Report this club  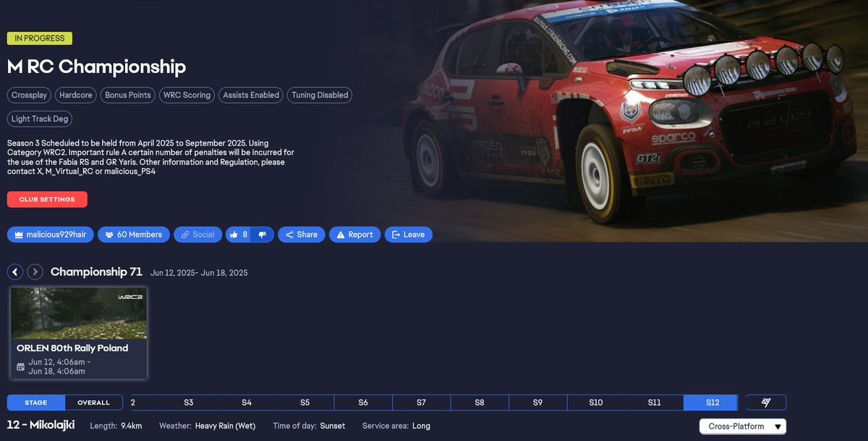coord(354,235)
